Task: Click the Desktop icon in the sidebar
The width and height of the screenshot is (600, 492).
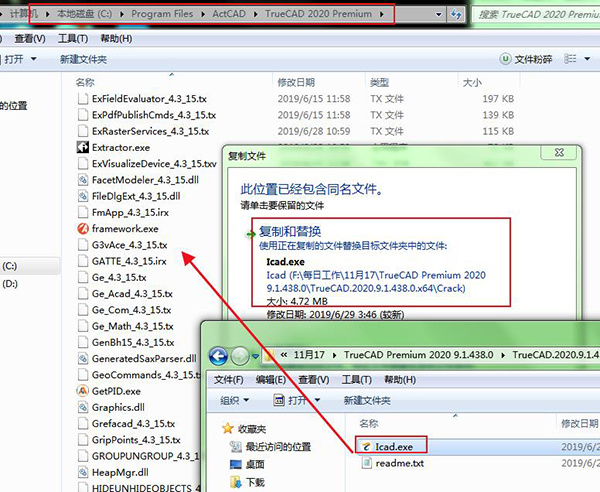Action: pyautogui.click(x=236, y=464)
